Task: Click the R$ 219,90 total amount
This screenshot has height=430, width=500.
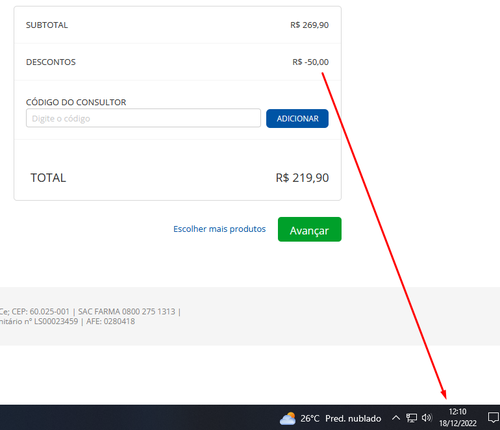Action: click(x=302, y=178)
